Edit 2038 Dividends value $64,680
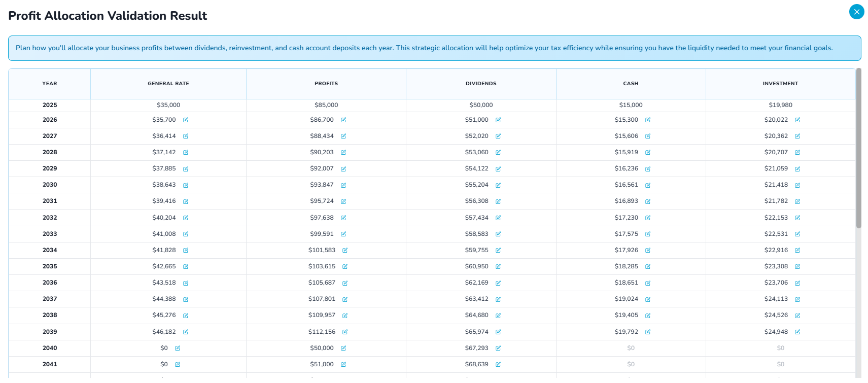This screenshot has width=868, height=383. [x=498, y=316]
